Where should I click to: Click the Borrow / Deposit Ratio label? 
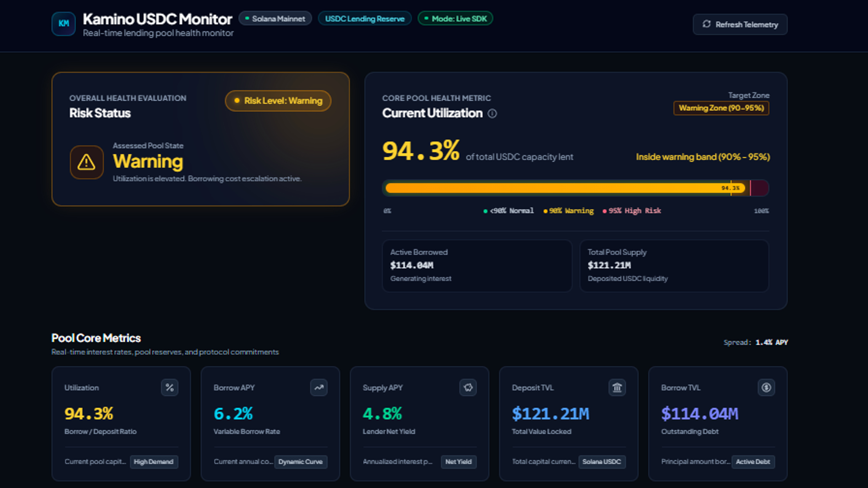point(100,431)
